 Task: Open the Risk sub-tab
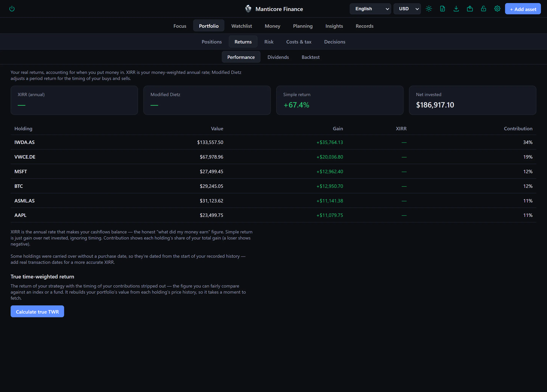click(x=269, y=41)
